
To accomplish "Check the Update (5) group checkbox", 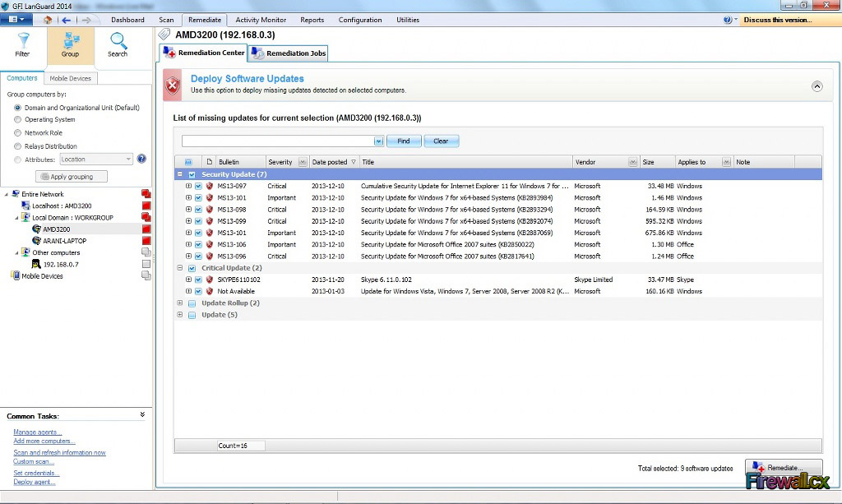I will [x=192, y=315].
